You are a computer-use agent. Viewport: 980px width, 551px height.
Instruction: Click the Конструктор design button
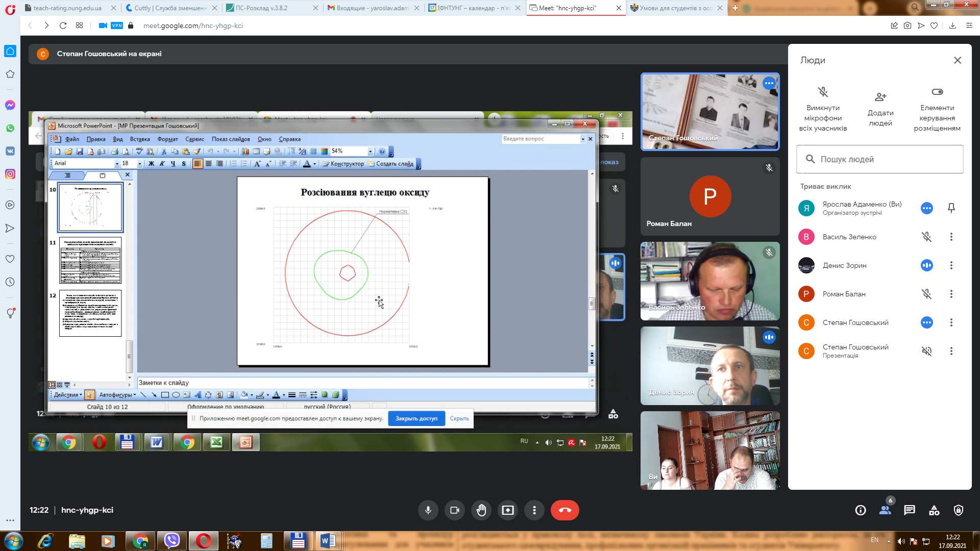point(342,164)
